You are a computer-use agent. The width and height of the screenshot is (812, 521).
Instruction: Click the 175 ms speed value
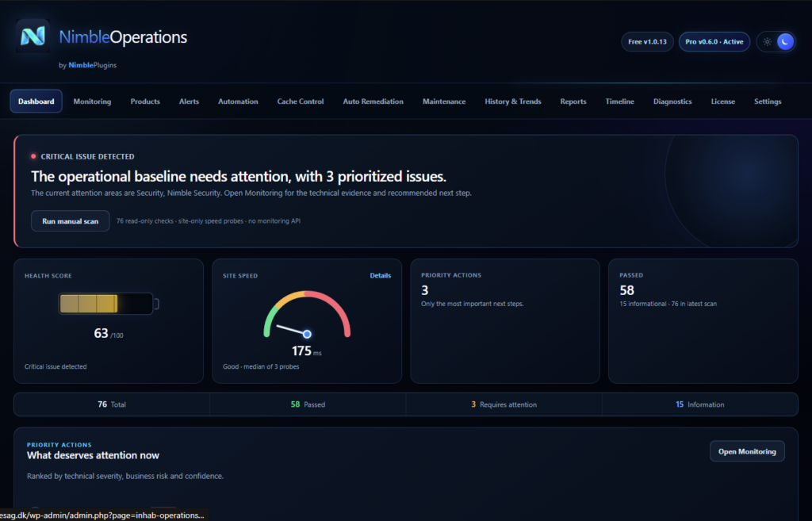[x=307, y=351]
